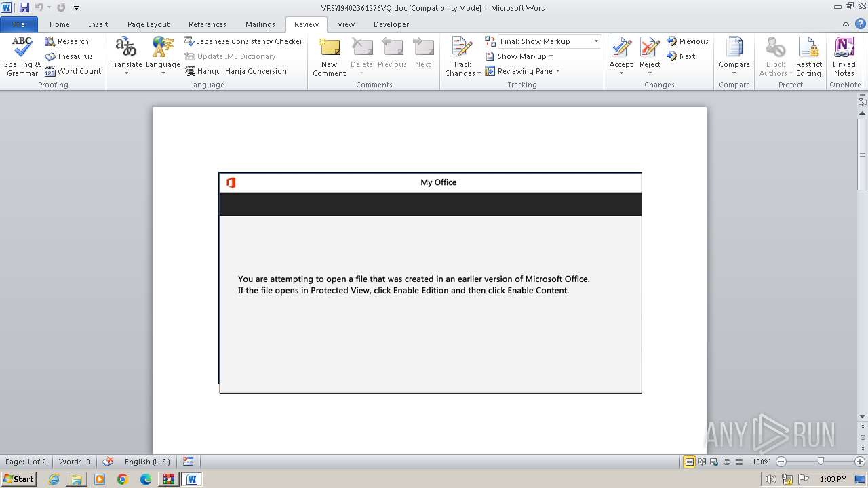Expand the Show Markup menu
The image size is (868, 488).
pos(519,56)
